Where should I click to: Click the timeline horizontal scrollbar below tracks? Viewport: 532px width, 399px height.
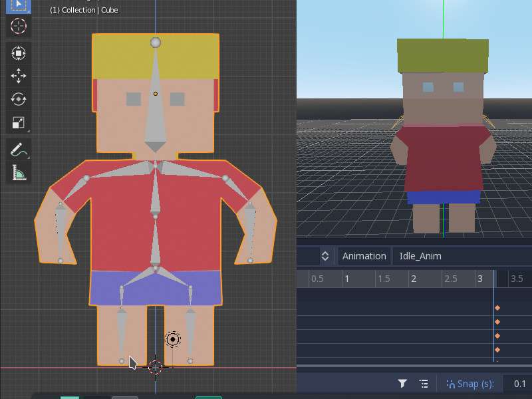pyautogui.click(x=414, y=366)
